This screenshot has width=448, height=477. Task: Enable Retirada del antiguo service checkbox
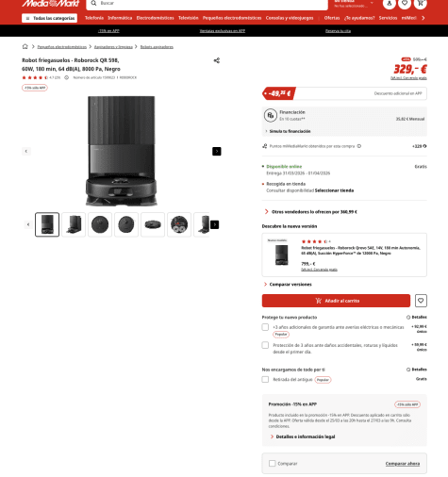click(x=265, y=379)
